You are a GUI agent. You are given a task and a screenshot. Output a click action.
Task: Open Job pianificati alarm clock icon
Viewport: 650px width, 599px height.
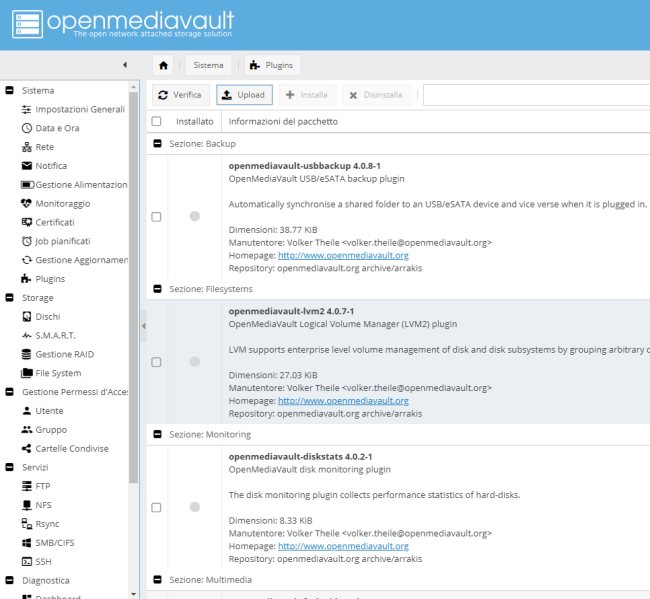[x=27, y=241]
